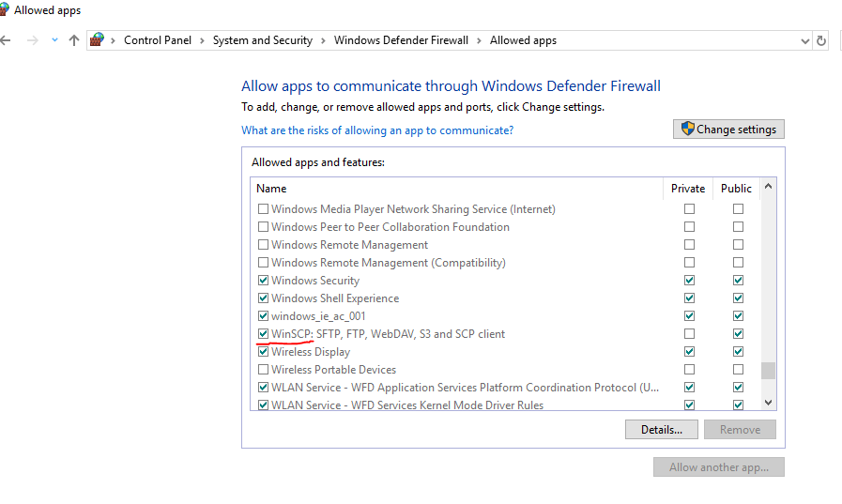This screenshot has width=842, height=504.
Task: Uncheck the Windows Security name checkbox
Action: (x=263, y=281)
